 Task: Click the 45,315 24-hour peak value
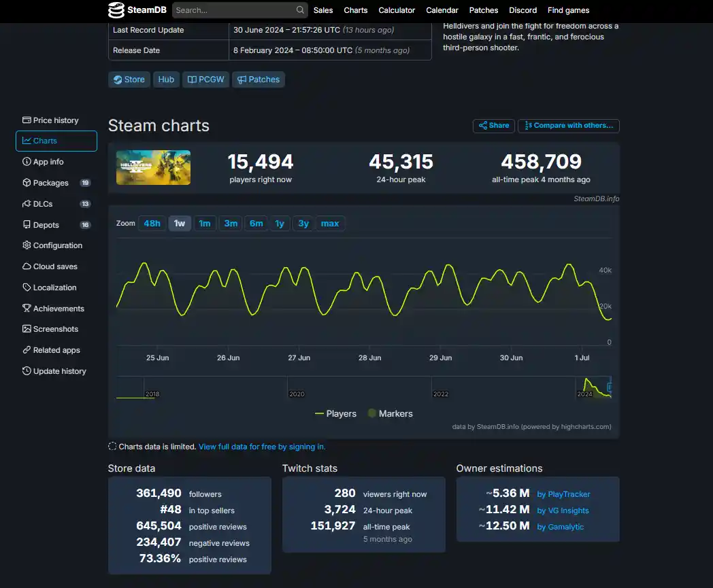pyautogui.click(x=401, y=162)
